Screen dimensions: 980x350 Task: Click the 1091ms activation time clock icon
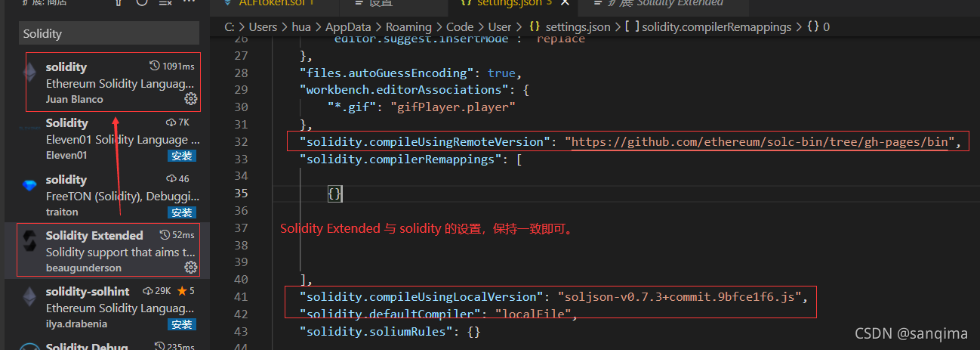[x=156, y=67]
